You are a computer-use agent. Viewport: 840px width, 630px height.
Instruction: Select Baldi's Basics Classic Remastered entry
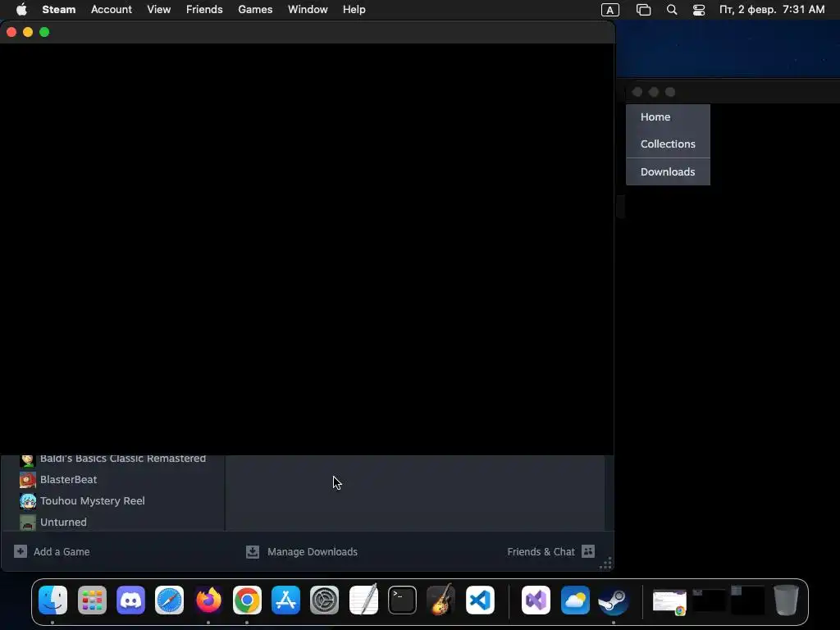[x=123, y=459]
